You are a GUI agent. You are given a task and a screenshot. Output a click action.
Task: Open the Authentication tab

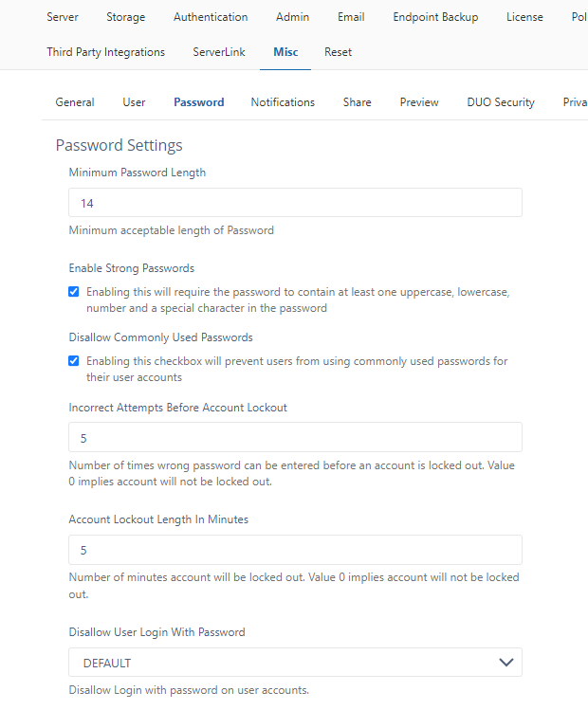coord(211,17)
